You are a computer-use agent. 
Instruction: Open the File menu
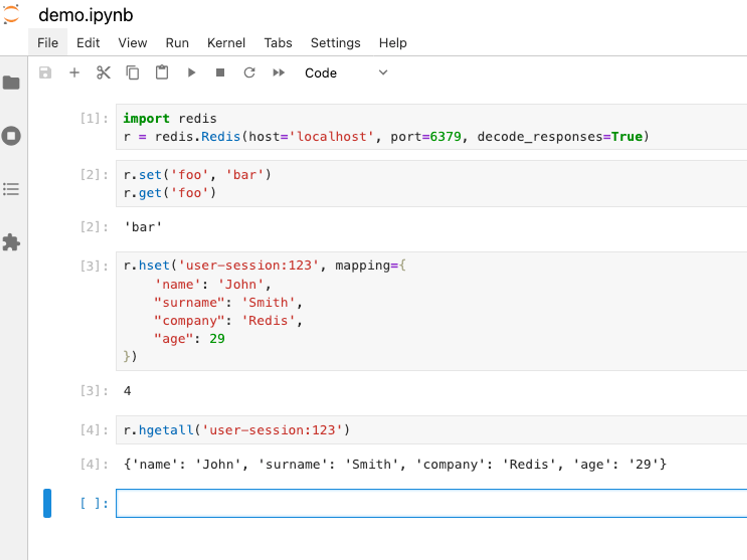(48, 43)
